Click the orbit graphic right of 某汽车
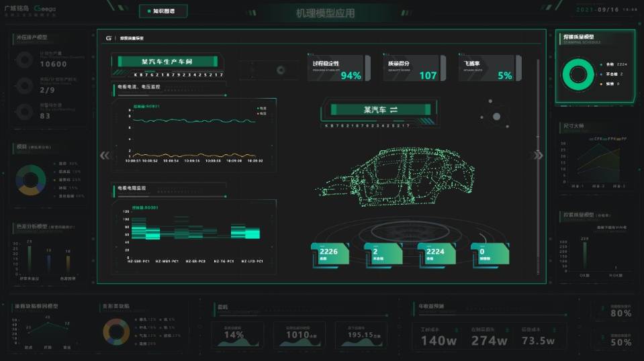 click(x=495, y=115)
